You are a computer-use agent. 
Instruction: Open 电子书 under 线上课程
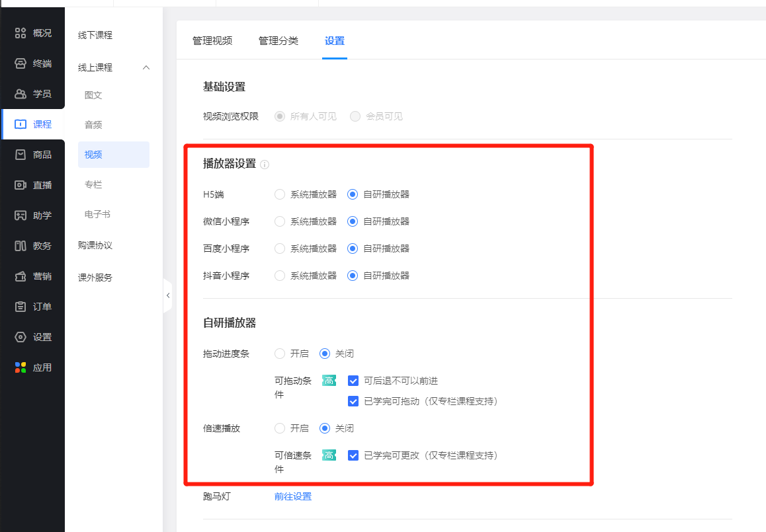pos(97,214)
